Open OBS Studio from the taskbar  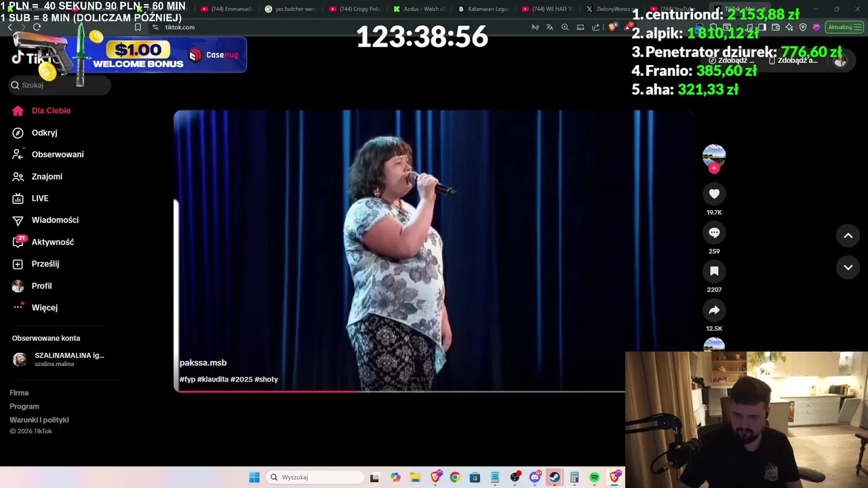click(515, 477)
